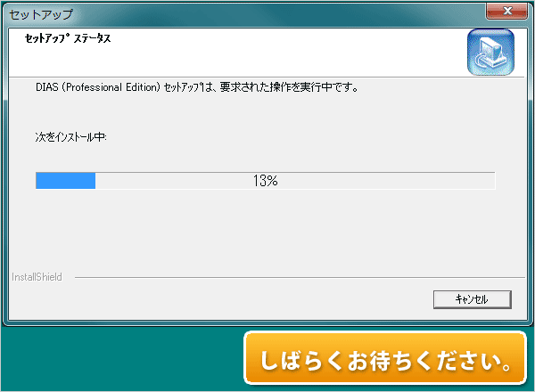
Task: Click the 13% progress label
Action: 265,181
